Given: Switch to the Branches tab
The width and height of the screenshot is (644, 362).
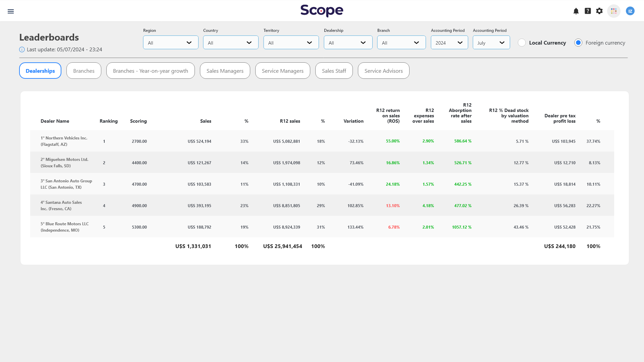Looking at the screenshot, I should [84, 71].
